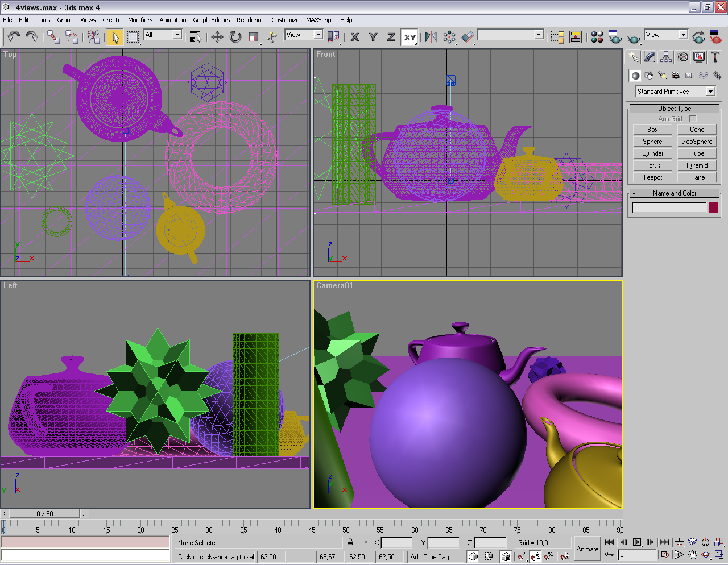The image size is (728, 565).
Task: Activate the Rotate transform tool
Action: (235, 38)
